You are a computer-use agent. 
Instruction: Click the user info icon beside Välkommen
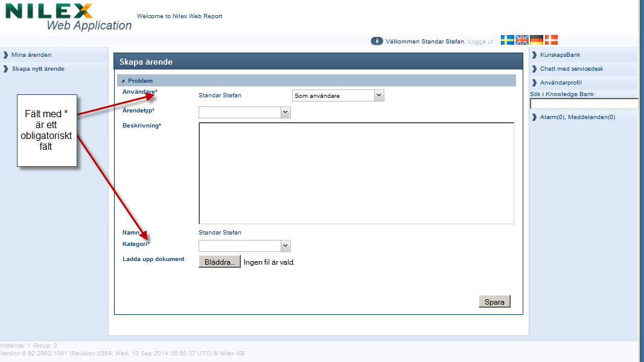coord(377,41)
